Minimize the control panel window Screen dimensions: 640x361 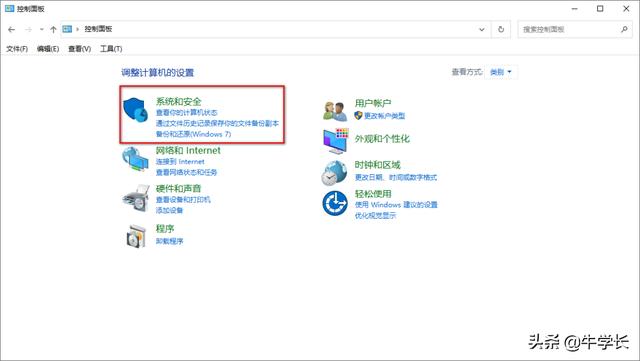[x=574, y=9]
